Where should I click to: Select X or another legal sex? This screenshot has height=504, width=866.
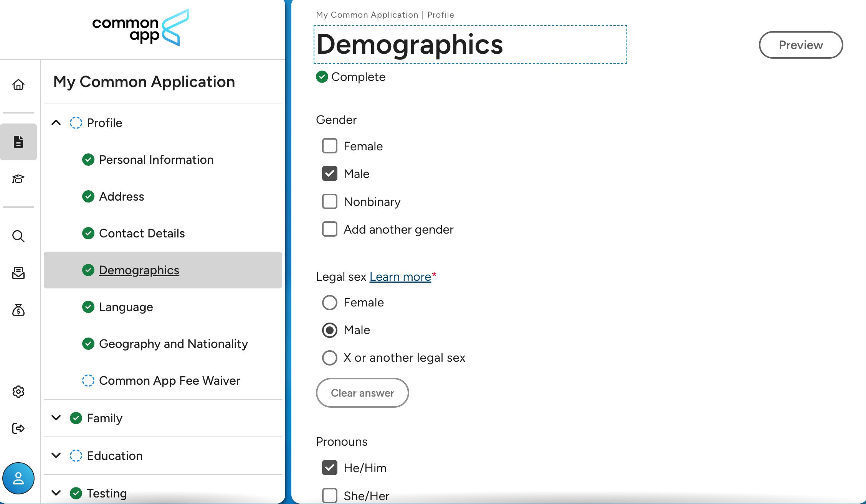(330, 358)
